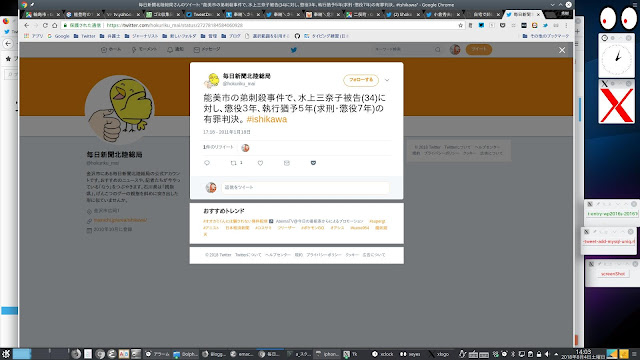Image resolution: width=640 pixels, height=360 pixels.
Task: Open the tweet options chevron beside follow button
Action: tap(387, 80)
